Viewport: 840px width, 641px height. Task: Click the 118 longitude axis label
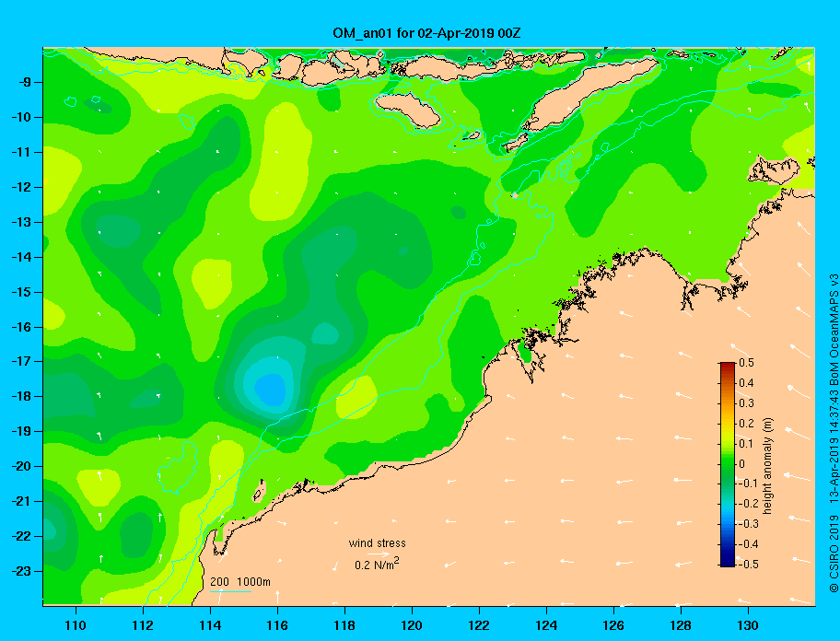coord(344,625)
